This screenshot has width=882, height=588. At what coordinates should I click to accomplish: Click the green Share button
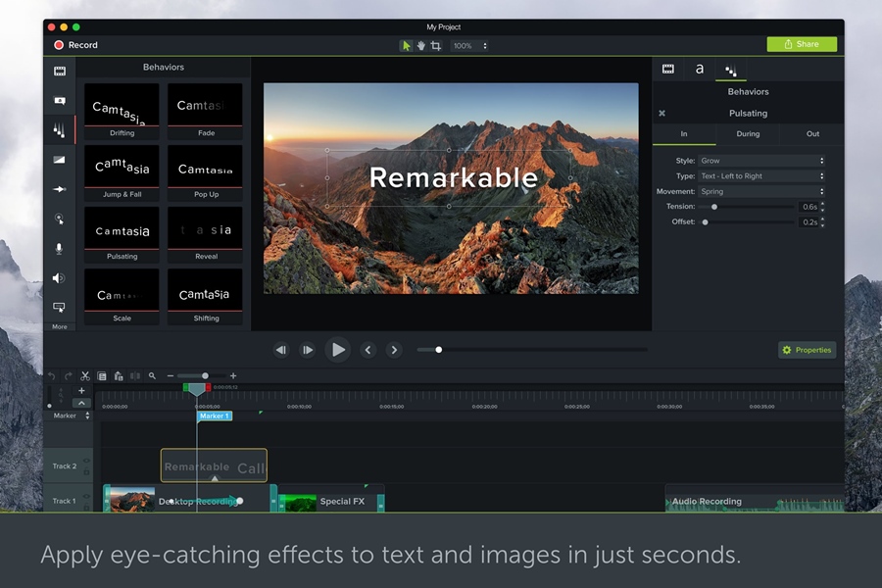(x=802, y=44)
